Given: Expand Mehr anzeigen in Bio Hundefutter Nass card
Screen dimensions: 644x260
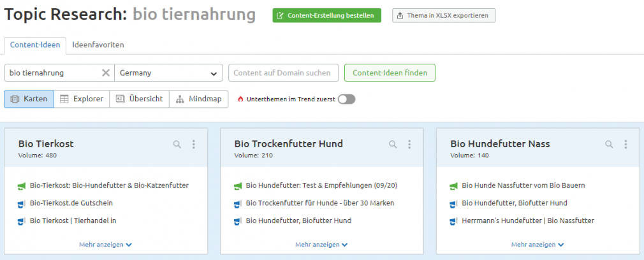Looking at the screenshot, I should (538, 245).
